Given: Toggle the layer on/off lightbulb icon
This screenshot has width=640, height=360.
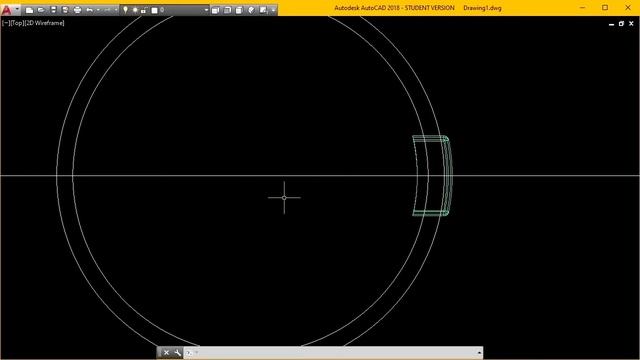Looking at the screenshot, I should tap(125, 10).
